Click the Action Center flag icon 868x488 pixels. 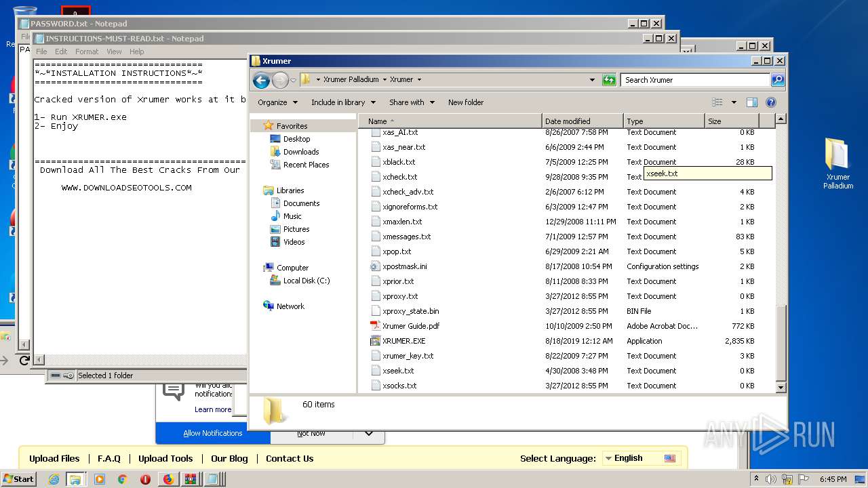click(x=804, y=479)
